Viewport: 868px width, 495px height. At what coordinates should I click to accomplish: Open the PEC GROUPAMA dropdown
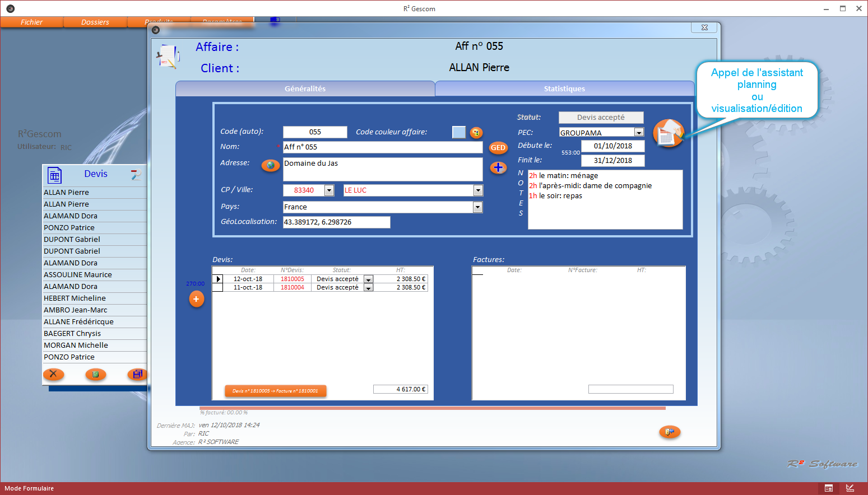tap(639, 132)
